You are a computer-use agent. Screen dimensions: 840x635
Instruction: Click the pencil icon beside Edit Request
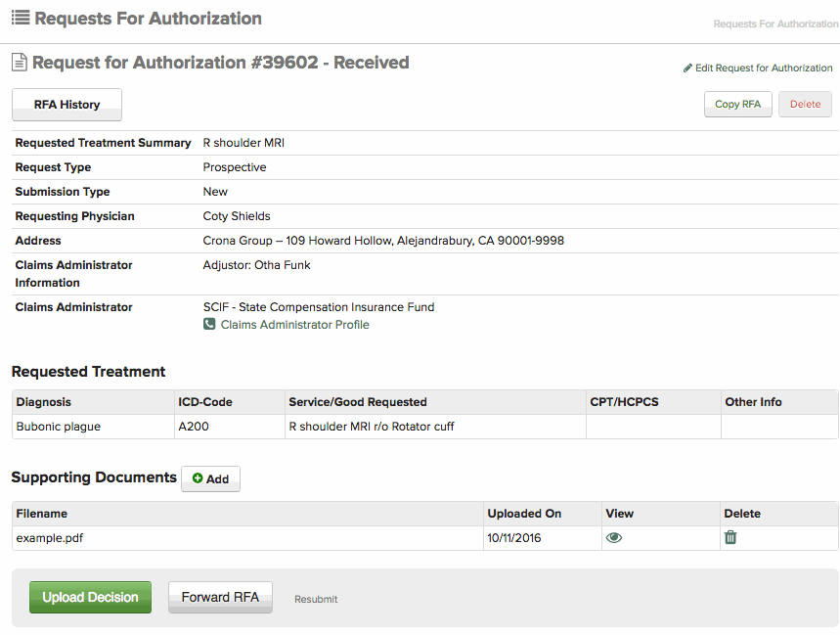point(687,68)
